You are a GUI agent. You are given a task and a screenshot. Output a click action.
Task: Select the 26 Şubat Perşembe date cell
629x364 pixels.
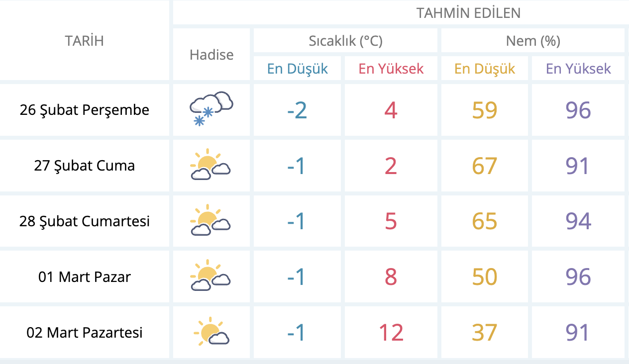tap(85, 109)
